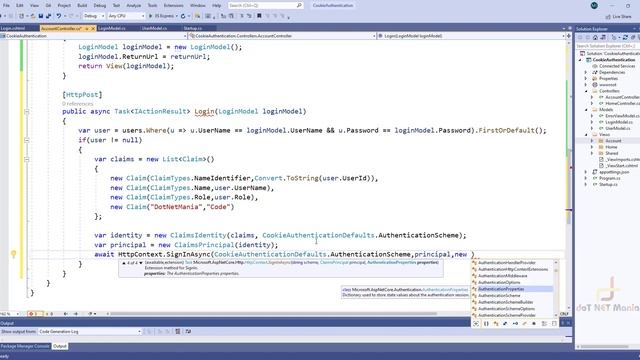
Task: Click the Home icon in Solution Explorer
Action: (x=595, y=38)
